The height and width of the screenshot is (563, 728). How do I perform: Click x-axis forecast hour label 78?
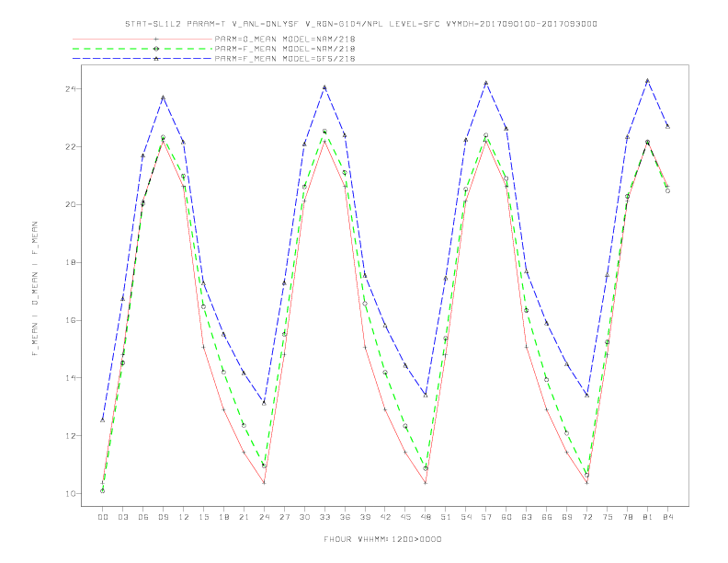point(627,517)
